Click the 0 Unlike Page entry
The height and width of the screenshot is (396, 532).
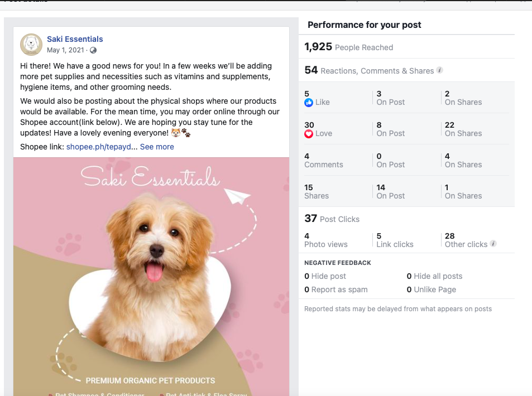pyautogui.click(x=431, y=289)
